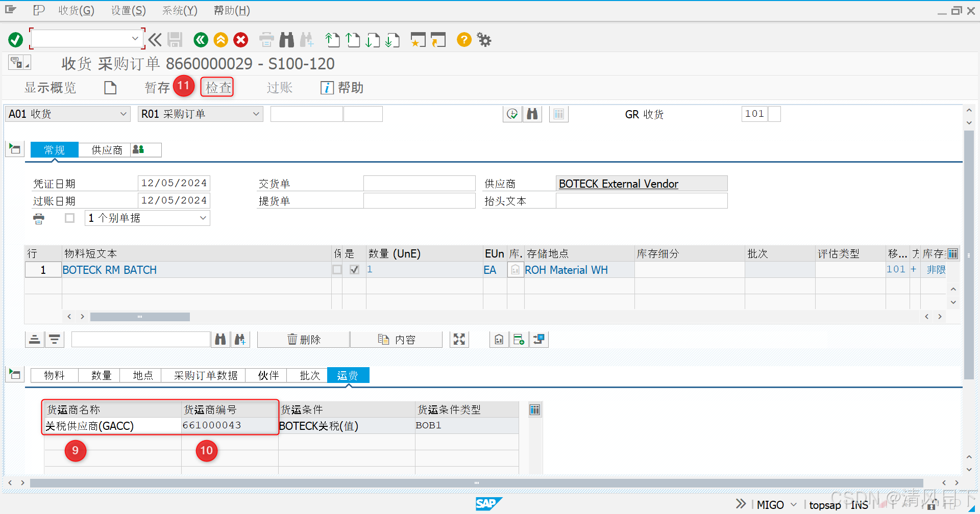Viewport: 980px width, 514px height.
Task: Click the status bar expand double-chevron
Action: tap(741, 504)
